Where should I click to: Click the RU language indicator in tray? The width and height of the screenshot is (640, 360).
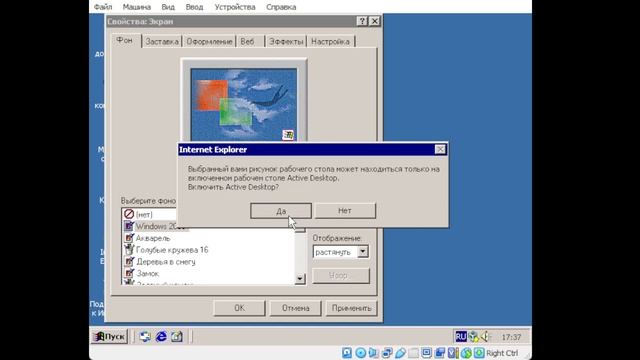click(461, 337)
